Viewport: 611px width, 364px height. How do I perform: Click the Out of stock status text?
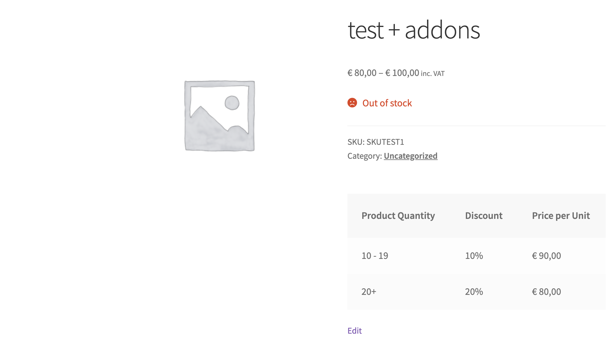coord(387,103)
